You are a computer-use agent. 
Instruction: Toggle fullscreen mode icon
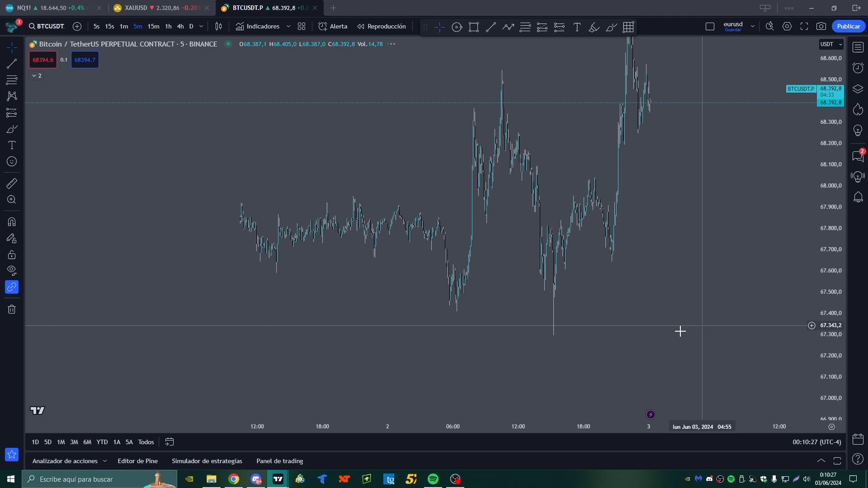click(x=804, y=27)
